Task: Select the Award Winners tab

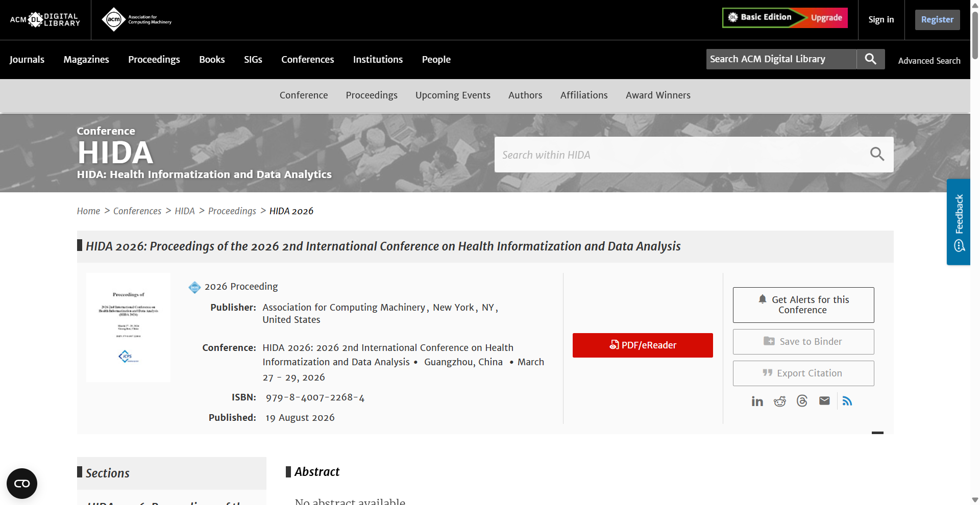Action: (658, 95)
